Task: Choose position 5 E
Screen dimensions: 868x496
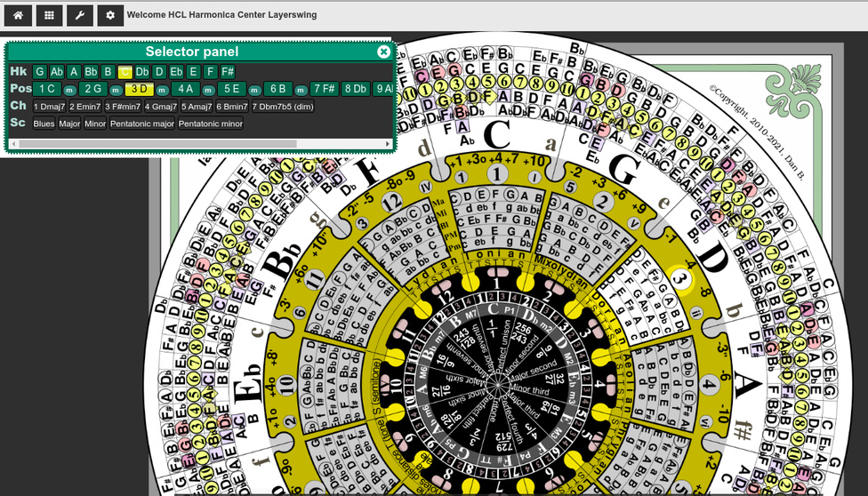Action: point(232,89)
